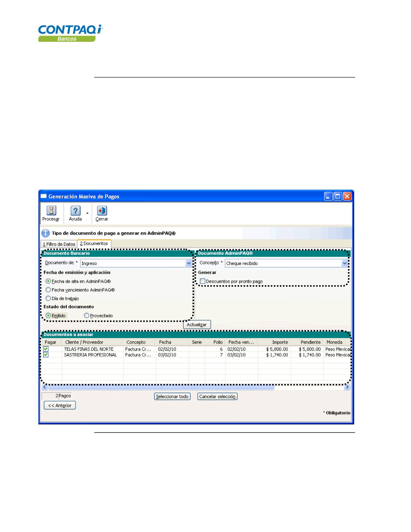
Task: Open the Ayuda help icon
Action: point(75,211)
